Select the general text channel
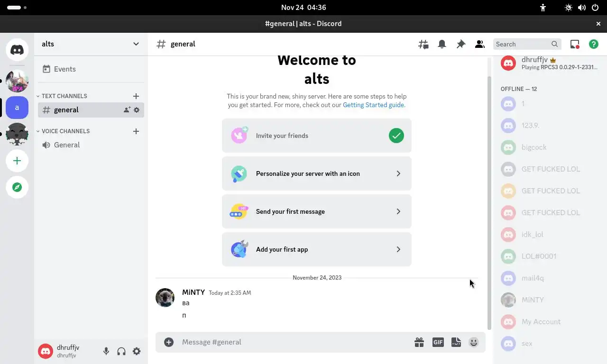 click(x=91, y=110)
